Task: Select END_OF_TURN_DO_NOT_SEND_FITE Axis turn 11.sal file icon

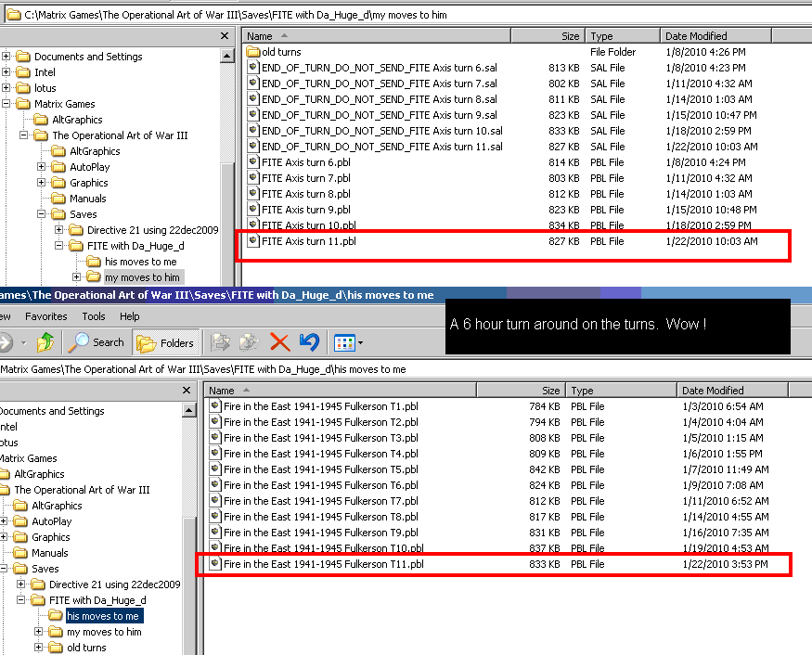Action: tap(252, 146)
